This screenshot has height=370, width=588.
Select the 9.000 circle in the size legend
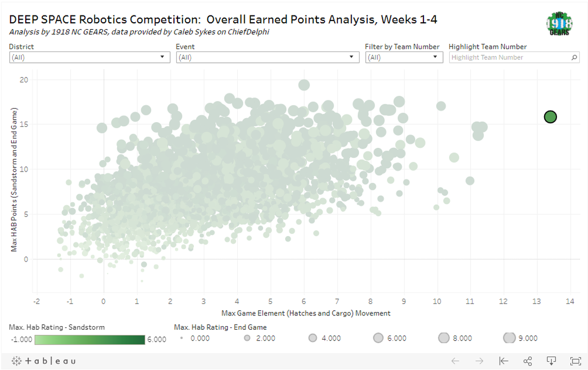click(x=510, y=338)
